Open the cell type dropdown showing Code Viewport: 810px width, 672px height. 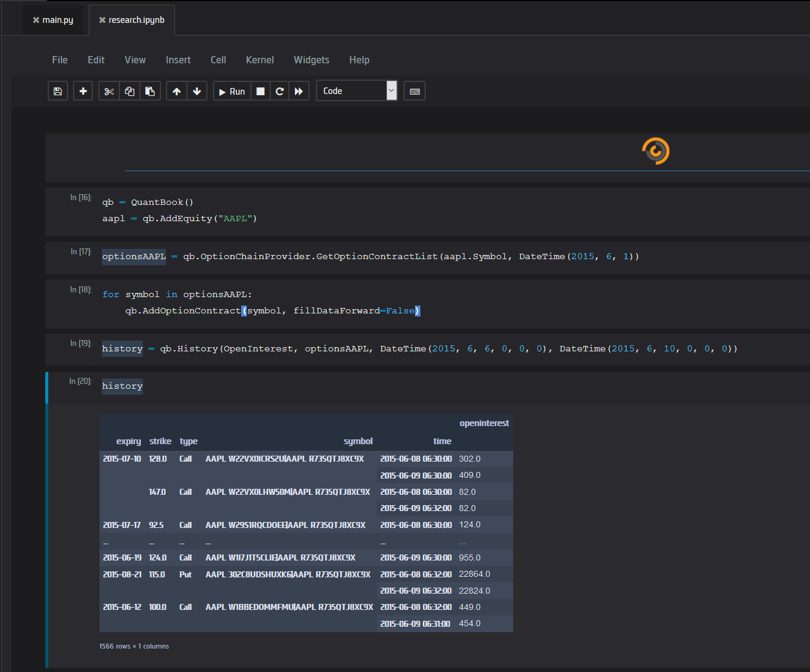(x=356, y=90)
